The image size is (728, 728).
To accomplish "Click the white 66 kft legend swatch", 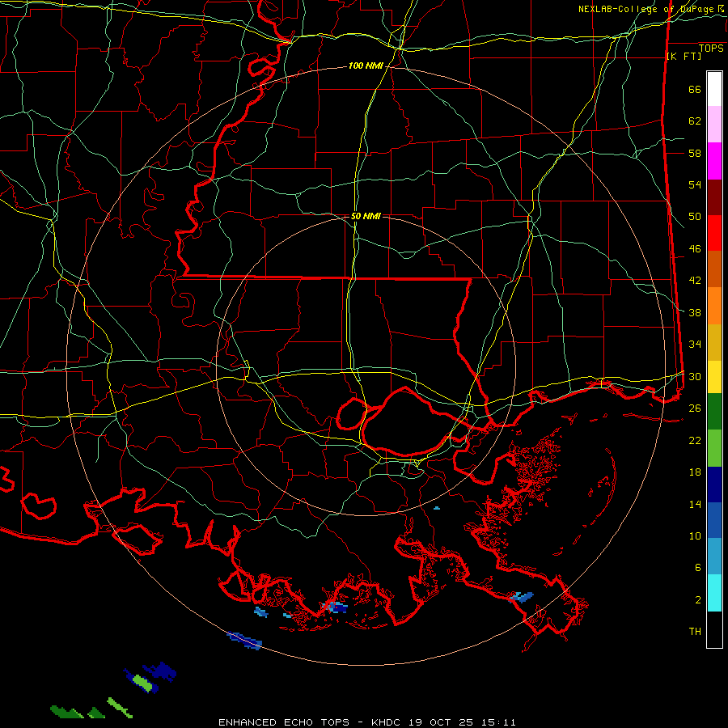I will pos(714,89).
